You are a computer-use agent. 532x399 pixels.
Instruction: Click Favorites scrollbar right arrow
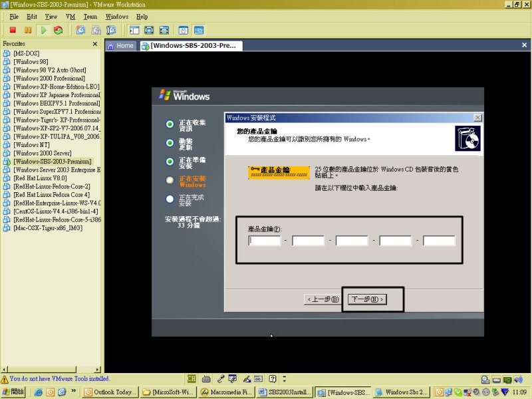click(98, 370)
